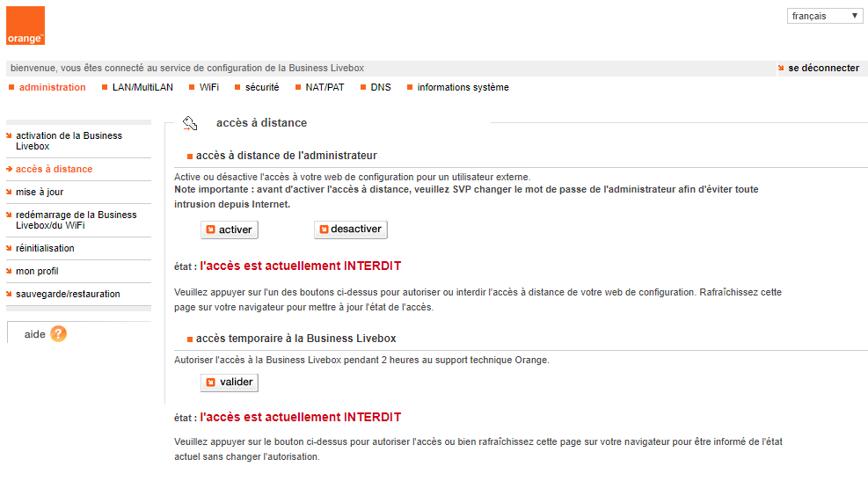Click the remote access header icon
This screenshot has width=868, height=496.
point(190,123)
